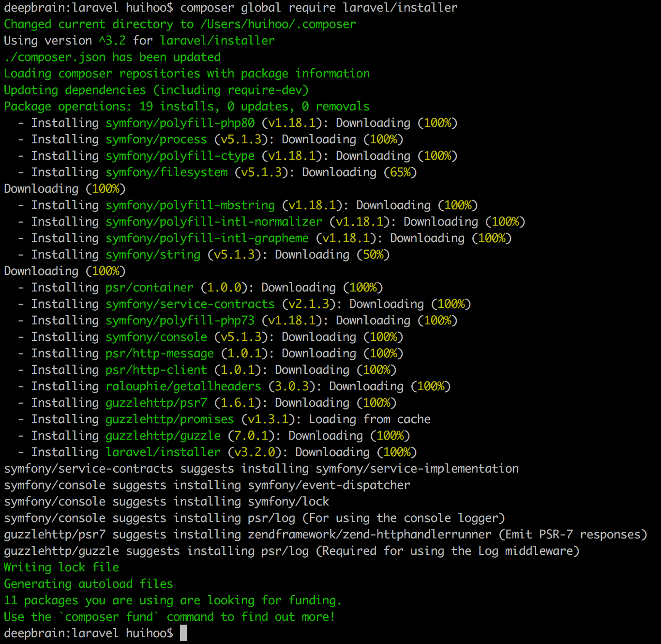The image size is (661, 644).
Task: Click the ralouphie/getallheaders package name
Action: pyautogui.click(x=183, y=386)
